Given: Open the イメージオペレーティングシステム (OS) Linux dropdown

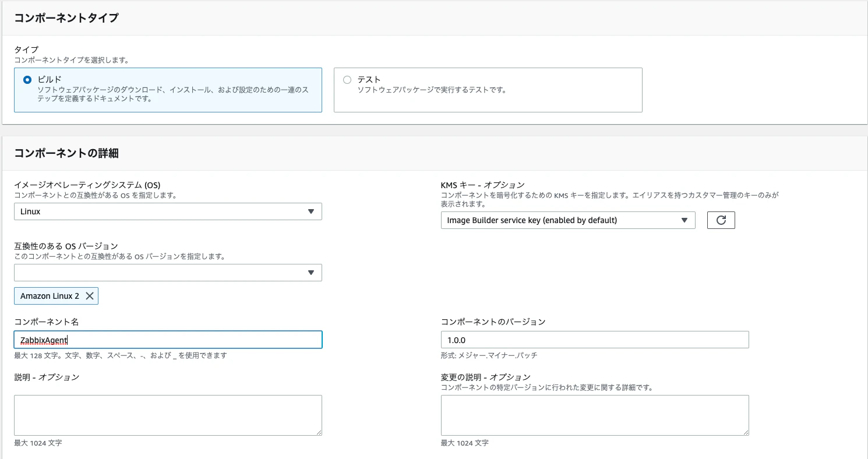Looking at the screenshot, I should click(x=168, y=211).
